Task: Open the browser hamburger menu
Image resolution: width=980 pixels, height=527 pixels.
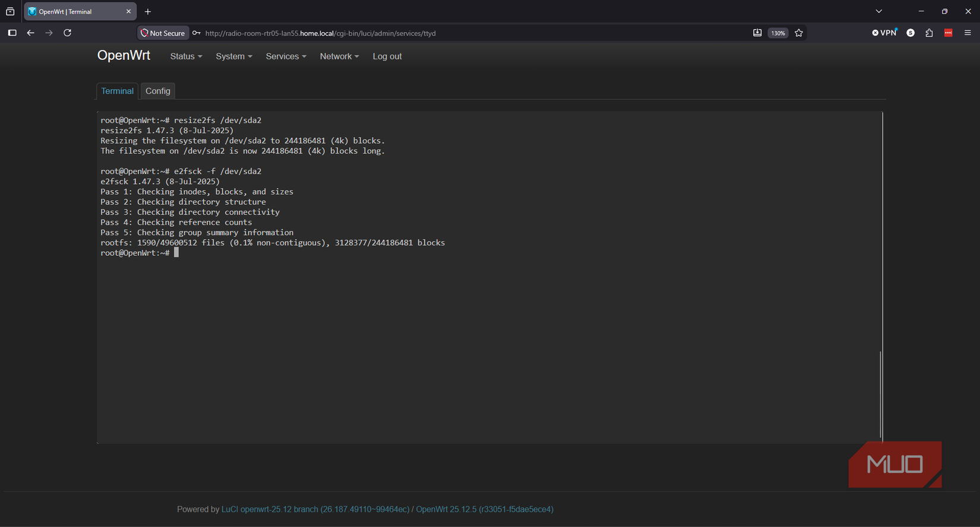Action: point(968,33)
